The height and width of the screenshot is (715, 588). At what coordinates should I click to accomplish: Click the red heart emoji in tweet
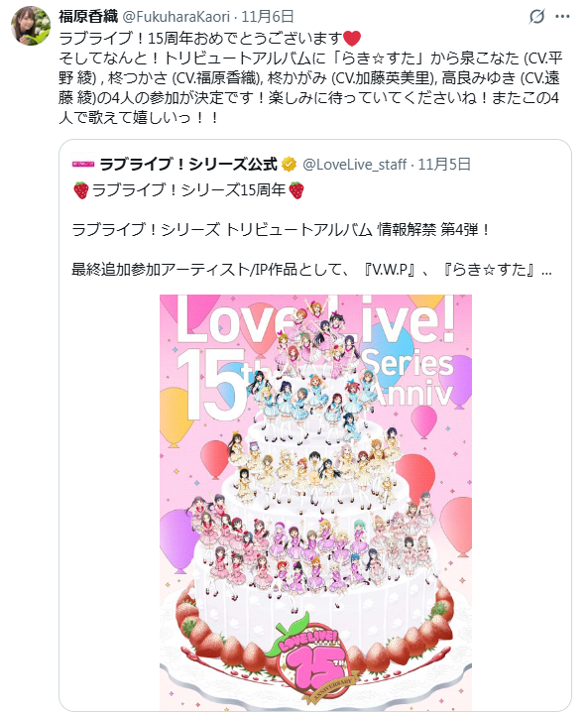351,39
